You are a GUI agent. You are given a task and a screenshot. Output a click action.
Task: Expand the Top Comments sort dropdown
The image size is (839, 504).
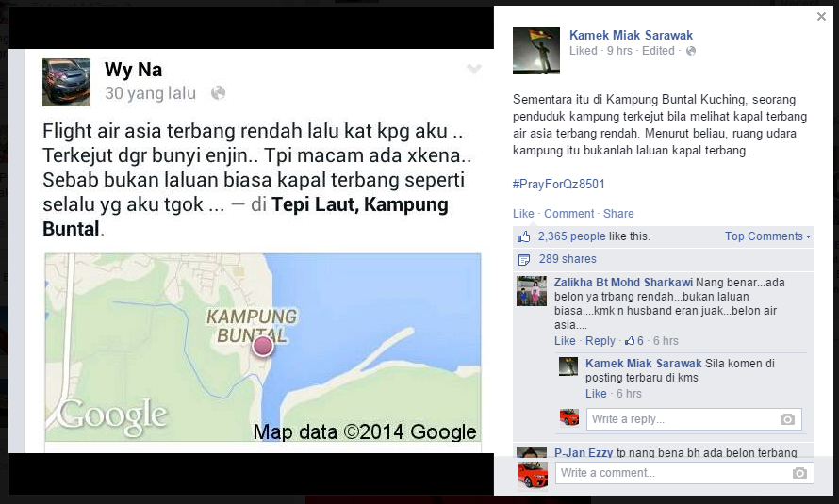click(x=767, y=236)
